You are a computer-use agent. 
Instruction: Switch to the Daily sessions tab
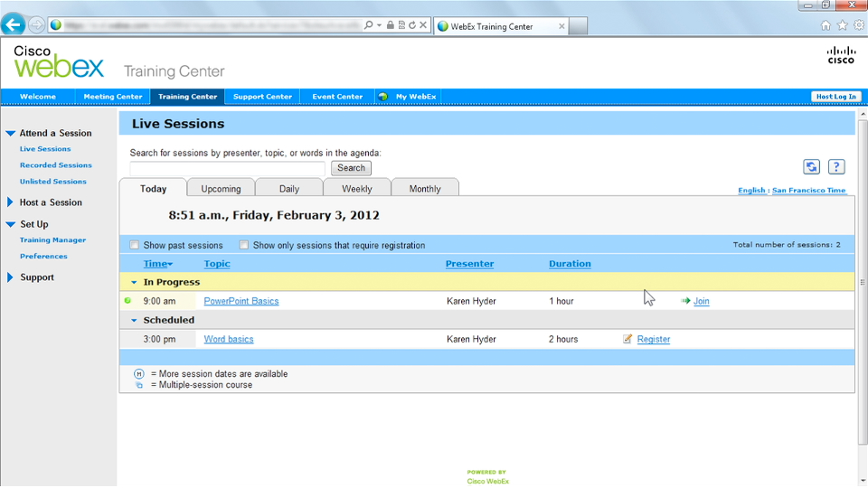289,189
